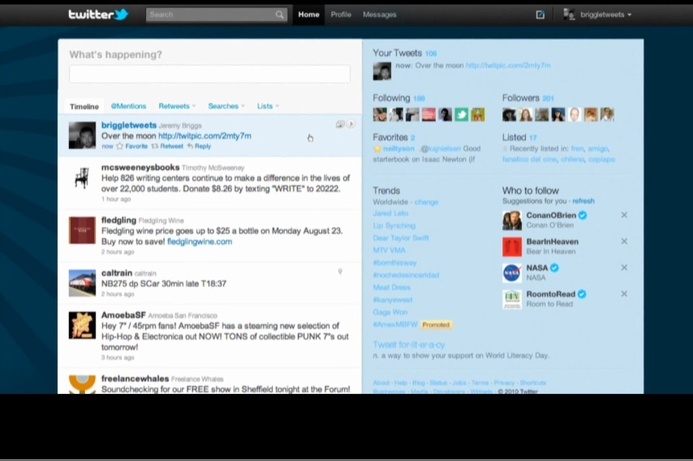Click ConanOBrien's avatar in Who to follow

[512, 220]
